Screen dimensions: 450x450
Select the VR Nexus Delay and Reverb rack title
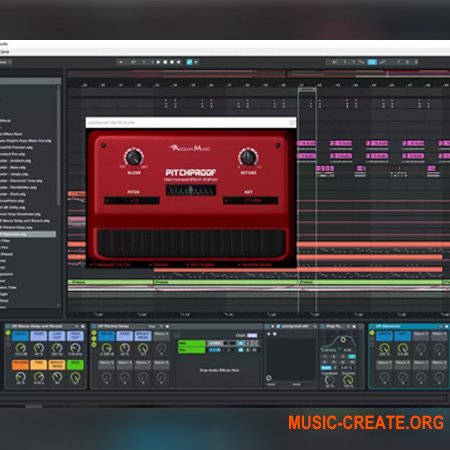tap(37, 326)
